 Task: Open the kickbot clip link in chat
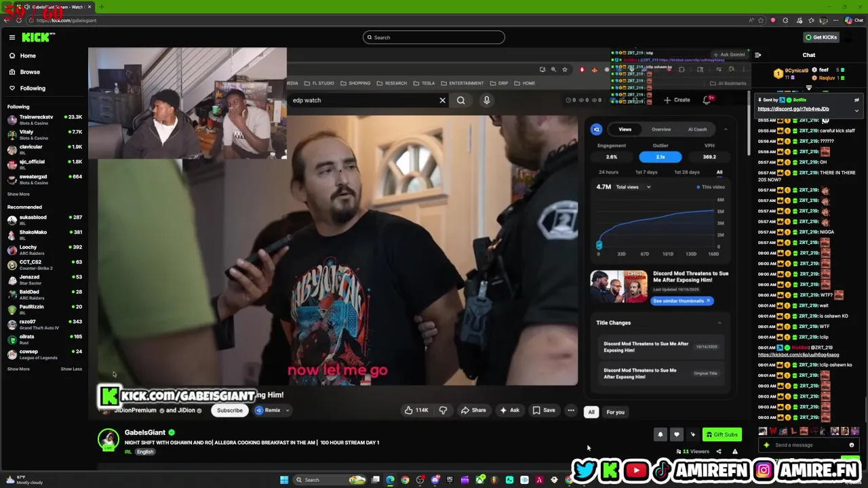pyautogui.click(x=798, y=354)
